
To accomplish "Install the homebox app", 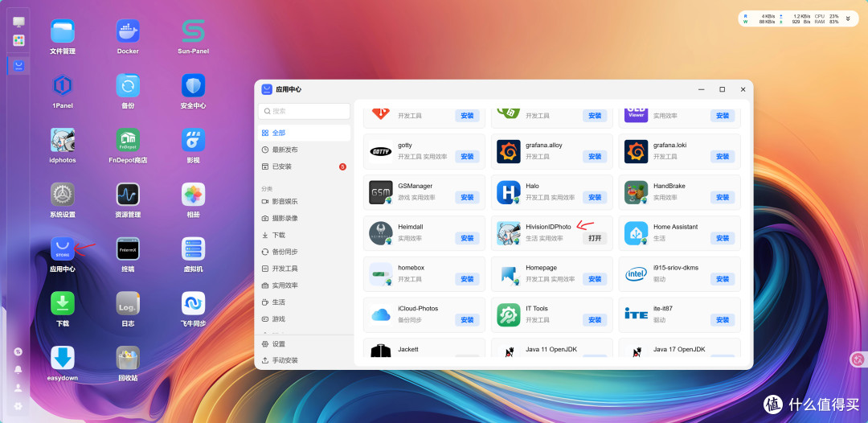I will (x=467, y=279).
